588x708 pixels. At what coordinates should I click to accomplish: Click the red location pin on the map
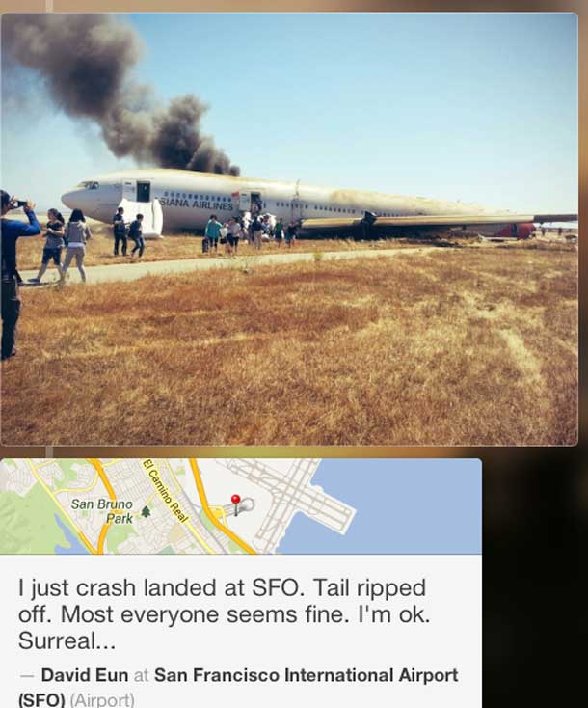pos(235,502)
